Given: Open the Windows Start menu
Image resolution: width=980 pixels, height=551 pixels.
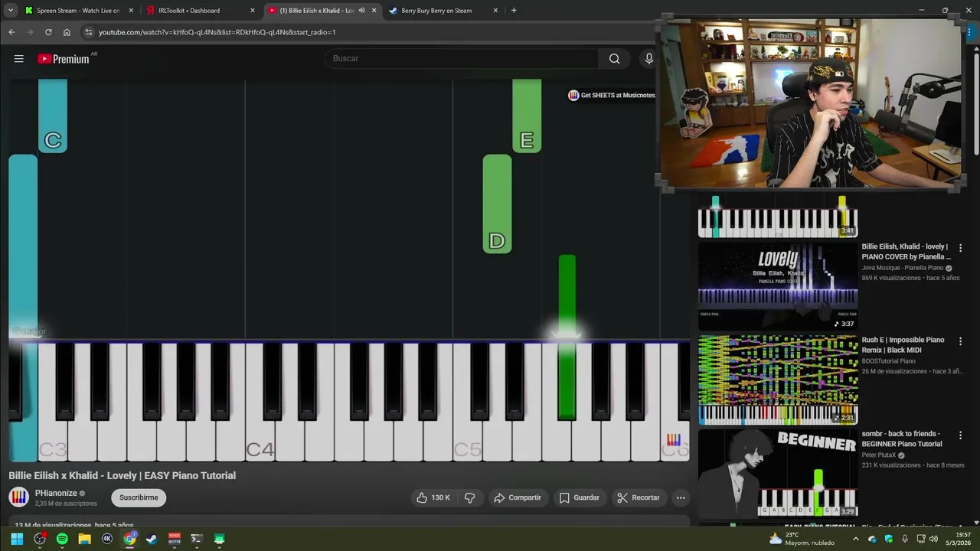Looking at the screenshot, I should [17, 539].
